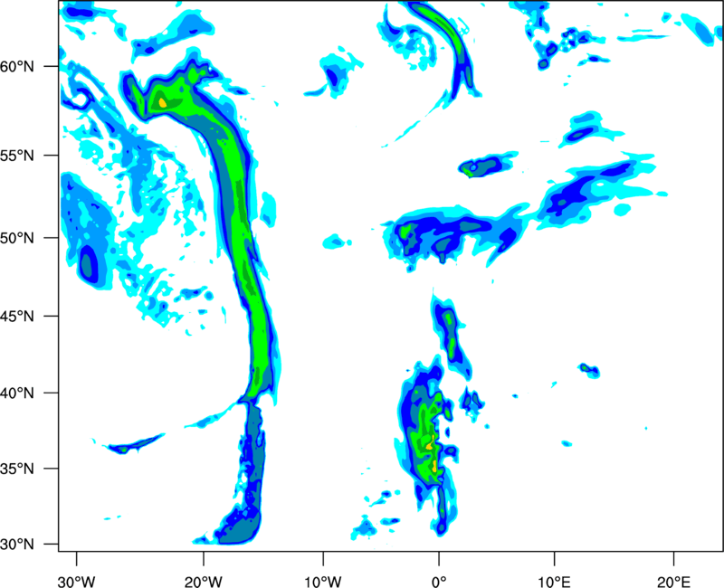Select the 20°E longitude tick label

click(x=673, y=582)
